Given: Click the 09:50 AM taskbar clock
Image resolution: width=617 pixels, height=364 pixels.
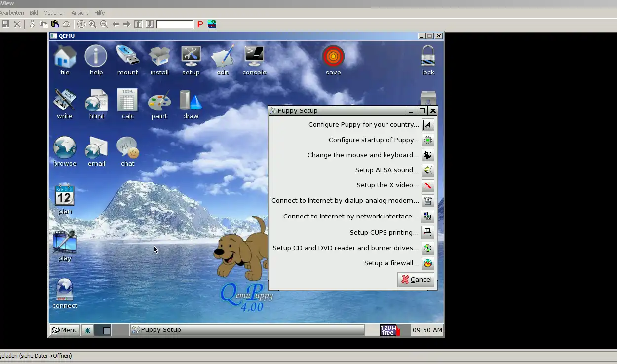Looking at the screenshot, I should [x=427, y=330].
